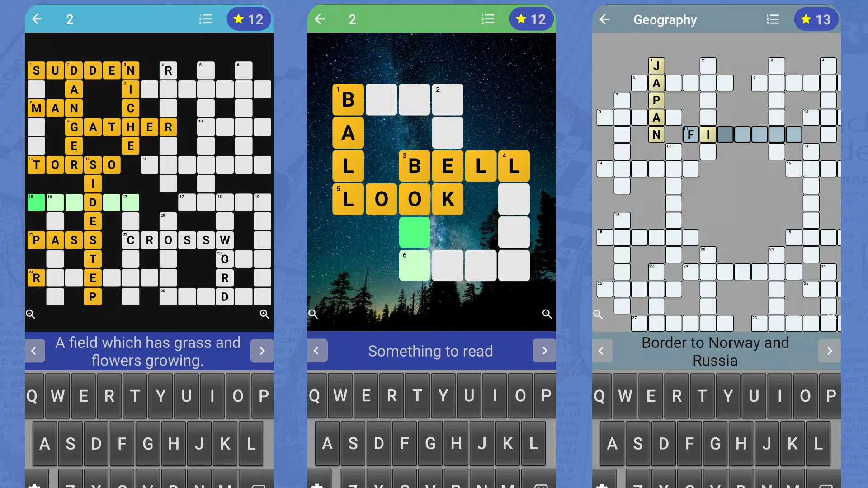
Task: Open the list/menu icon on left puzzle
Action: tap(205, 19)
